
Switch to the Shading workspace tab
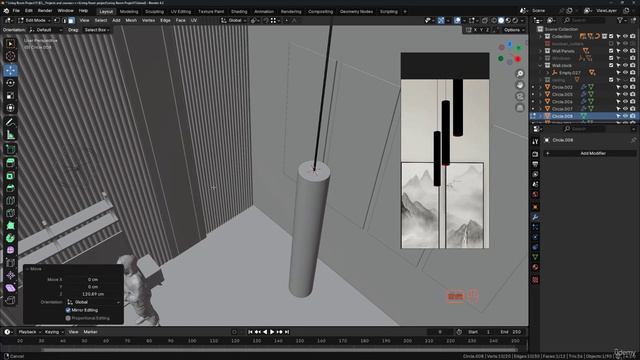[239, 11]
